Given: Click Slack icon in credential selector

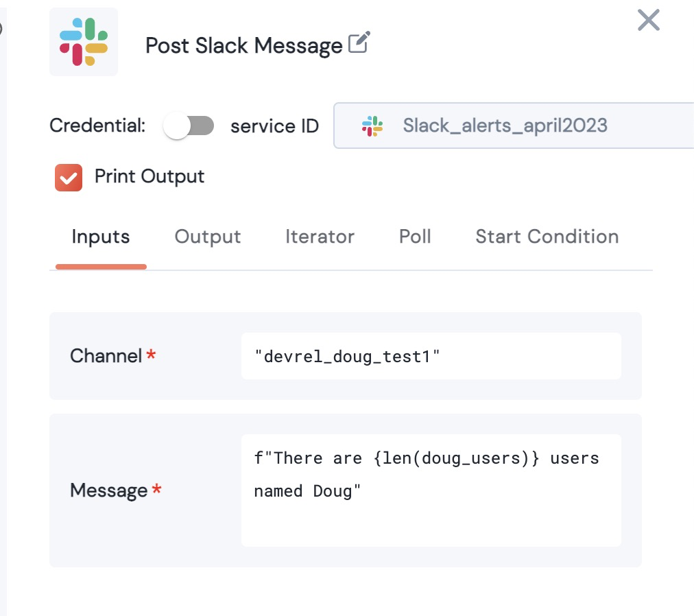Looking at the screenshot, I should [x=372, y=126].
